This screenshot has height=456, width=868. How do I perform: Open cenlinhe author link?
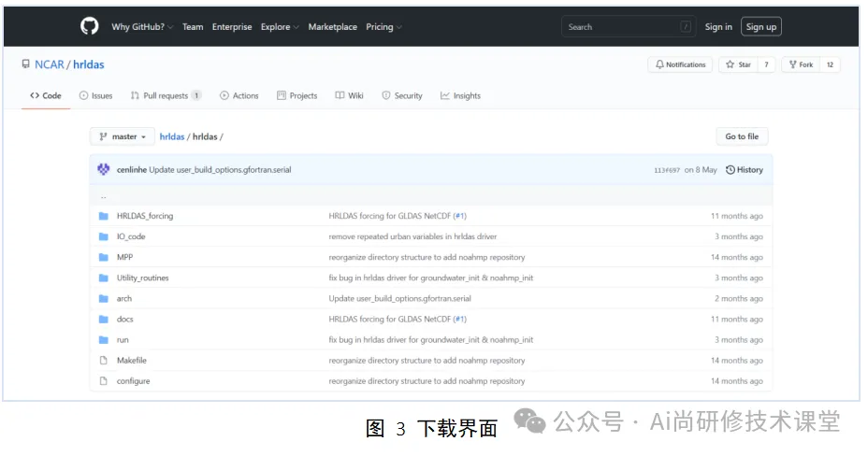point(132,170)
